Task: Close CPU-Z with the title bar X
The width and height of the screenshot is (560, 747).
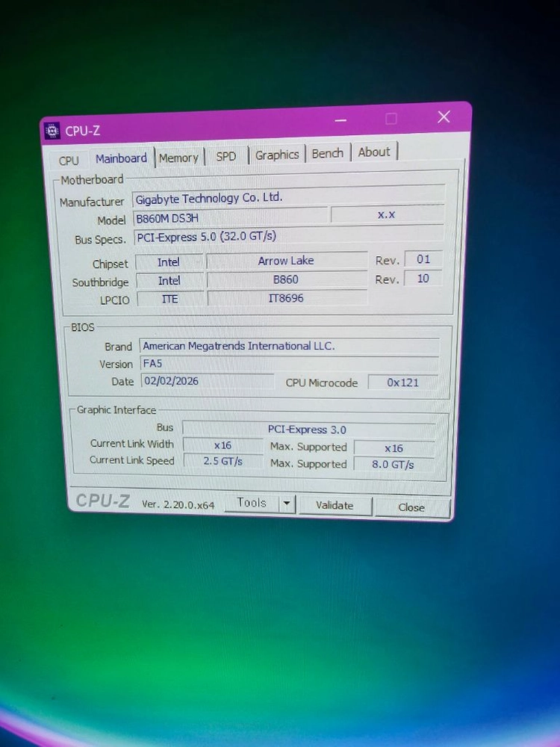Action: point(444,117)
